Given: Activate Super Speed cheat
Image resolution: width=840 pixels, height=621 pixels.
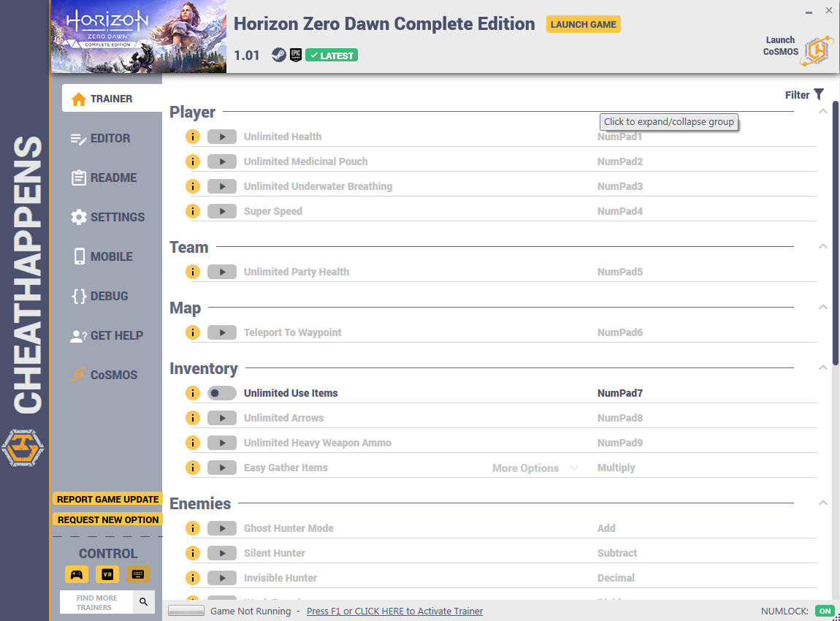Looking at the screenshot, I should 222,211.
